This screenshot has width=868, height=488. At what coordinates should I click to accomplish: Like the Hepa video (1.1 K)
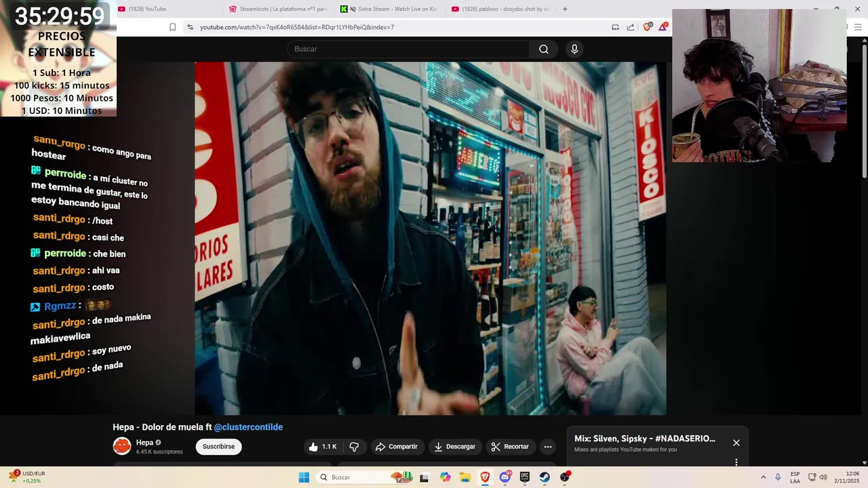(322, 447)
